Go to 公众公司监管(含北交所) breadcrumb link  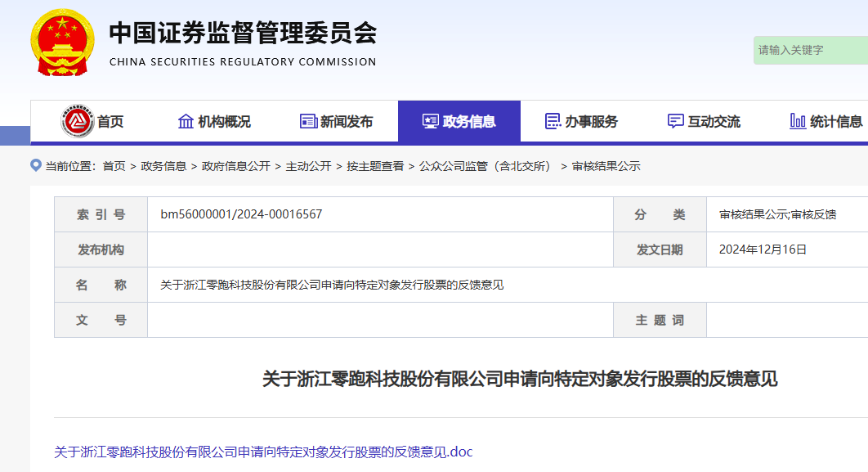pyautogui.click(x=487, y=166)
